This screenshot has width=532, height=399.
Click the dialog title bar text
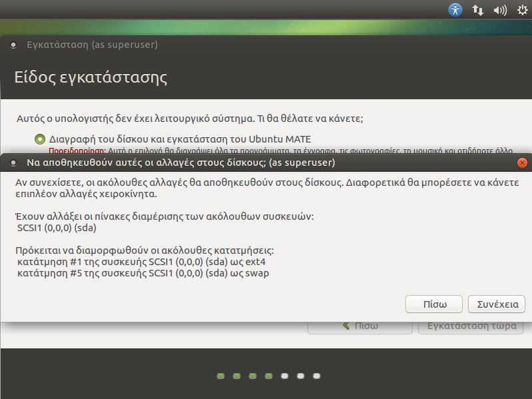point(180,163)
